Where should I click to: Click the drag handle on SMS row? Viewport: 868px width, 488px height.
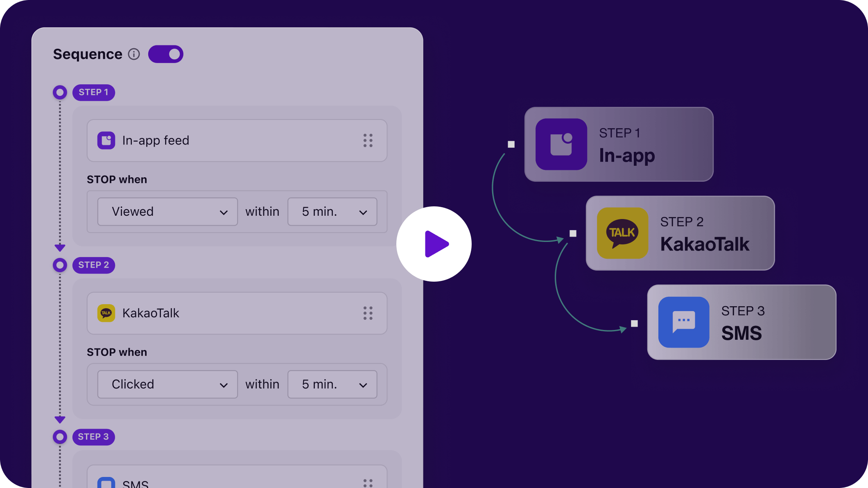point(368,483)
